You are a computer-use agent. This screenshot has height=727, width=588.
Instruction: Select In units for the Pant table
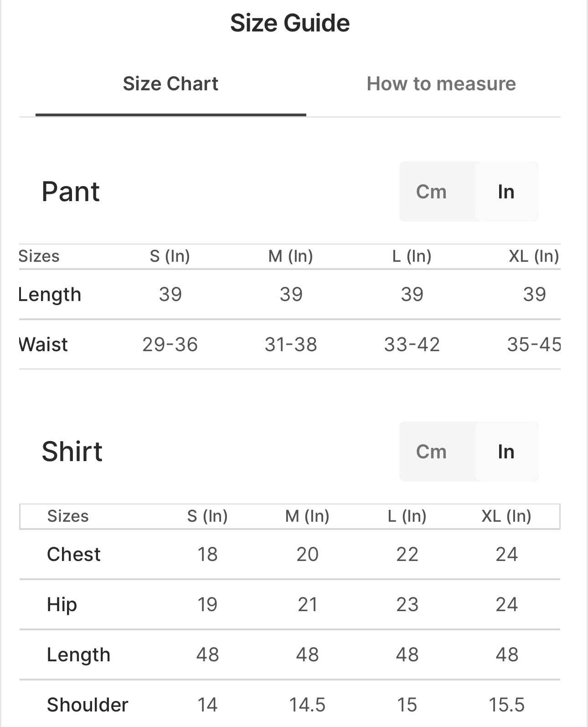coord(506,192)
